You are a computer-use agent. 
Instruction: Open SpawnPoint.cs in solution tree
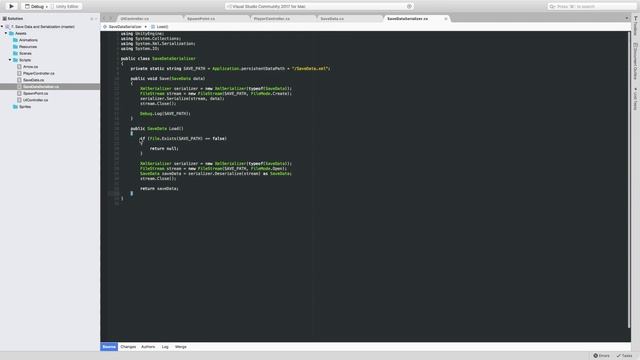pos(36,93)
